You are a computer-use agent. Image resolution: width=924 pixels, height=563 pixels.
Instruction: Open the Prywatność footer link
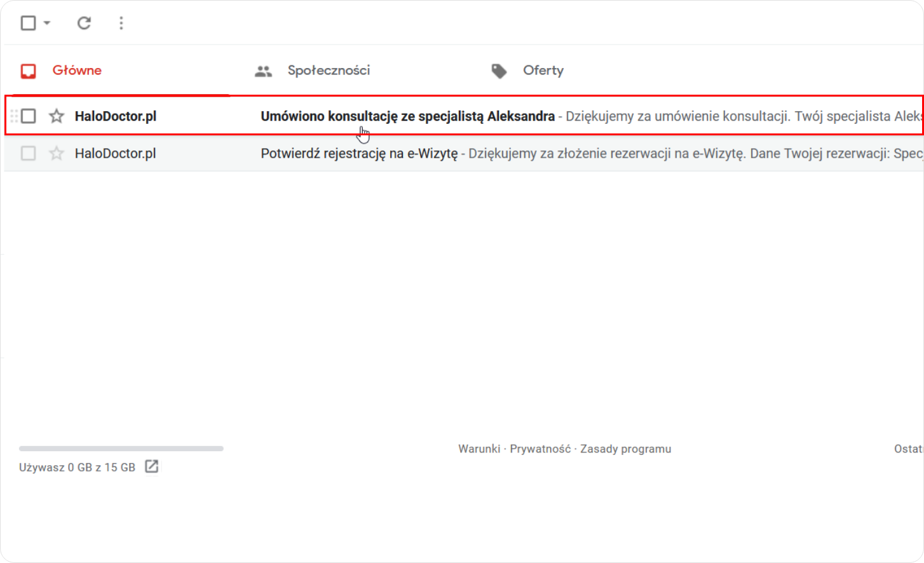coord(540,449)
